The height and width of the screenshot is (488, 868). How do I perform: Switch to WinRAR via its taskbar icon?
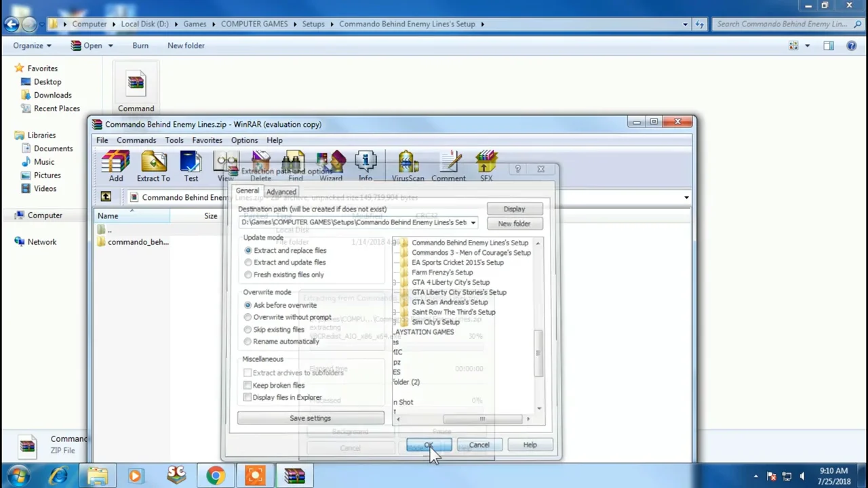click(294, 476)
